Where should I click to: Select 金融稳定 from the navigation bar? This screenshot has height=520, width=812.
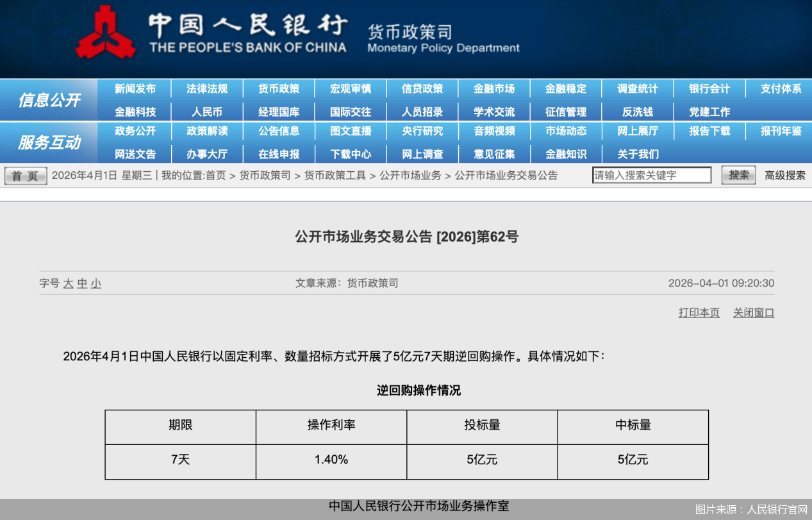566,88
